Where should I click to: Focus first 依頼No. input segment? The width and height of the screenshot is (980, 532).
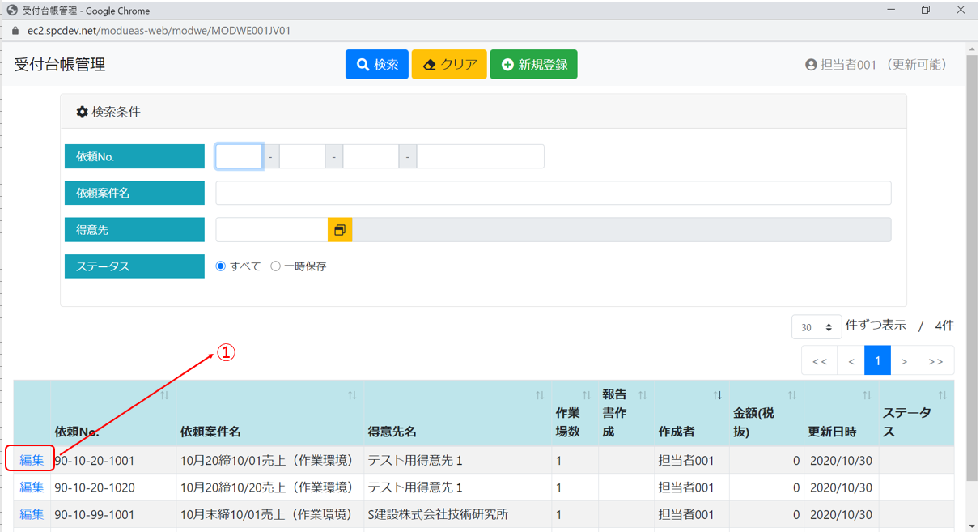coord(239,156)
